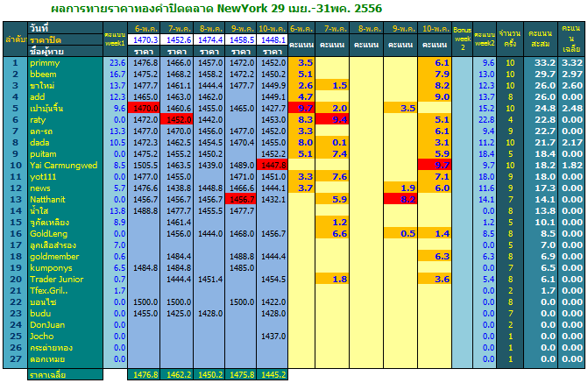The height and width of the screenshot is (383, 588).
Task: Click the score 6.3 in goldmember's row
Action: 435,257
